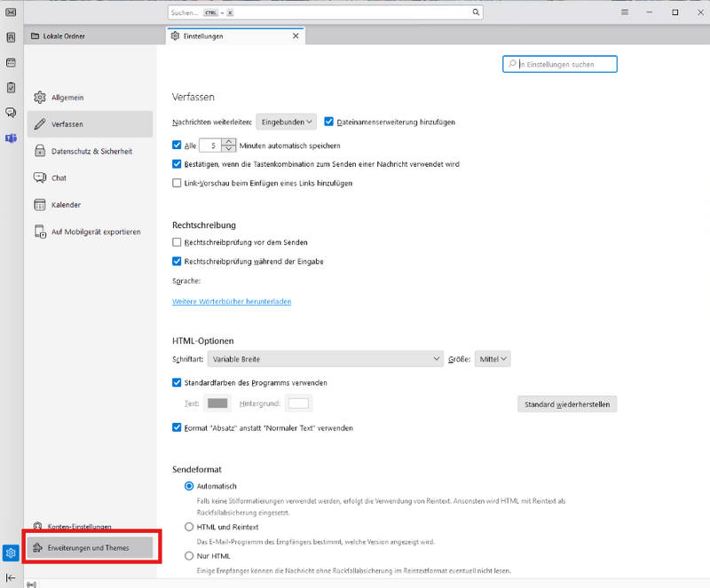Toggle Dateinamenserweiterung hinzufügen checkbox
The image size is (710, 588).
click(328, 122)
